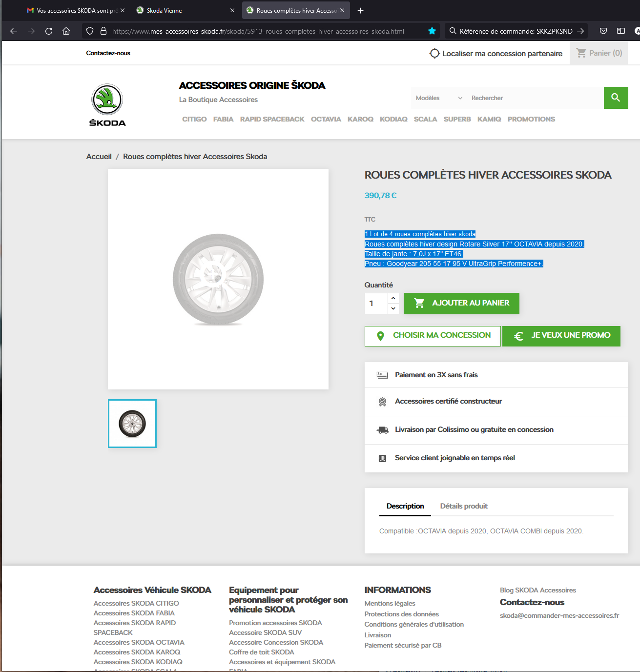Open Promotion accessoires SKODA footer link

[x=275, y=623]
